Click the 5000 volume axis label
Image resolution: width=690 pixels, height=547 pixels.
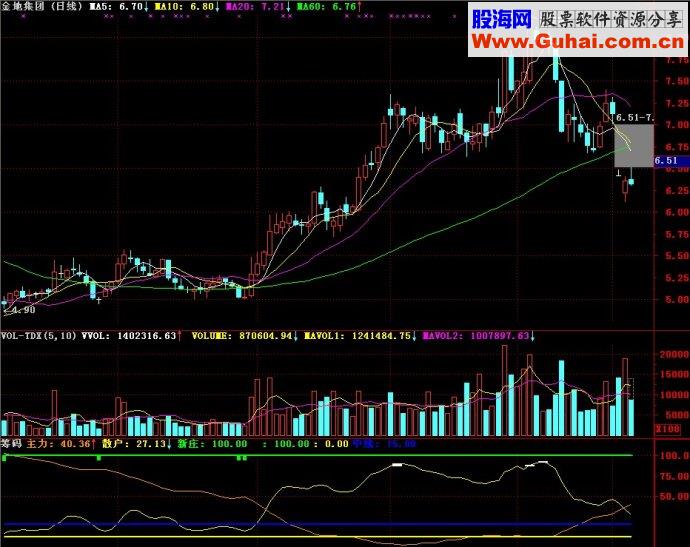pyautogui.click(x=677, y=415)
